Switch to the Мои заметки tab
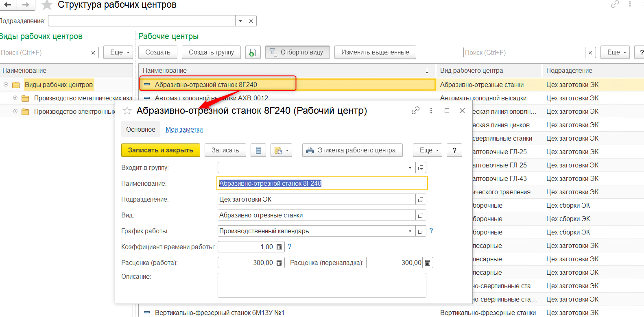This screenshot has height=317, width=644. (184, 130)
